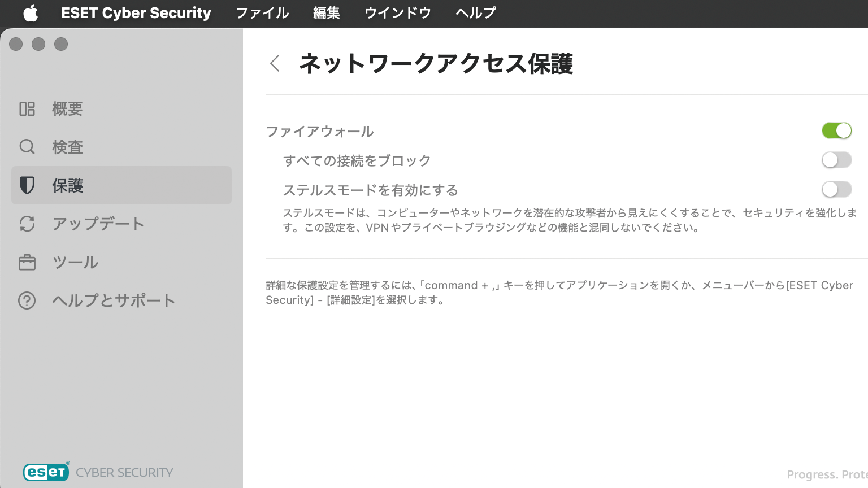Click the 検査 magnifier icon
Image resolution: width=868 pixels, height=488 pixels.
tap(27, 147)
